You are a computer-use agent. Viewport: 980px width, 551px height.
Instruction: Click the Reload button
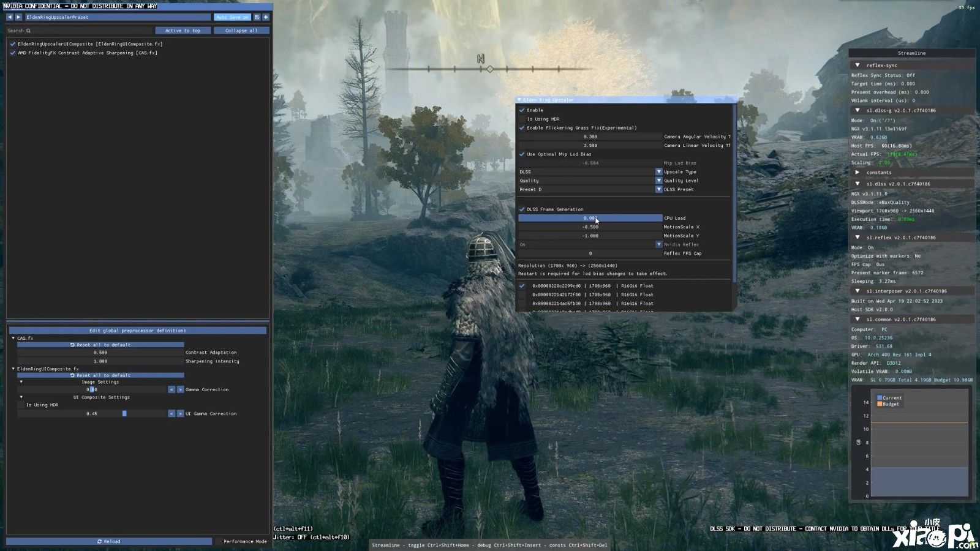[109, 541]
